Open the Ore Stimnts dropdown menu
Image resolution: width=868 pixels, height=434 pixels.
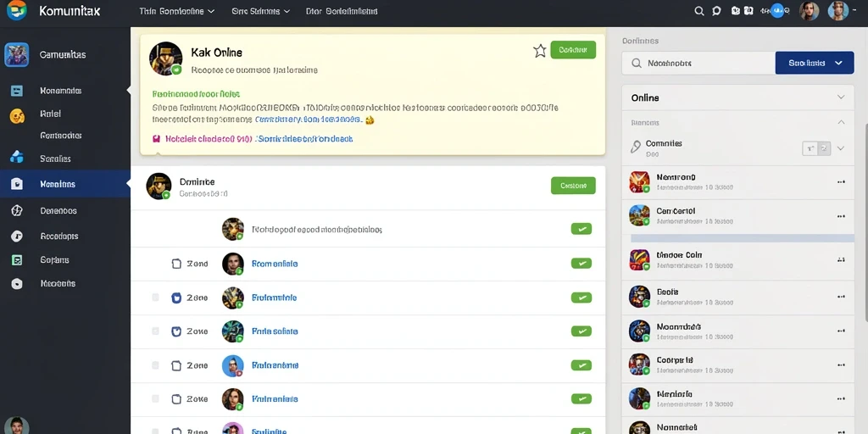pos(261,11)
